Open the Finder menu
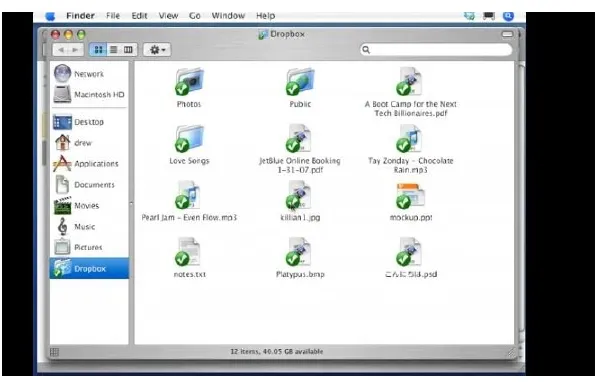The image size is (600, 382). click(x=80, y=16)
